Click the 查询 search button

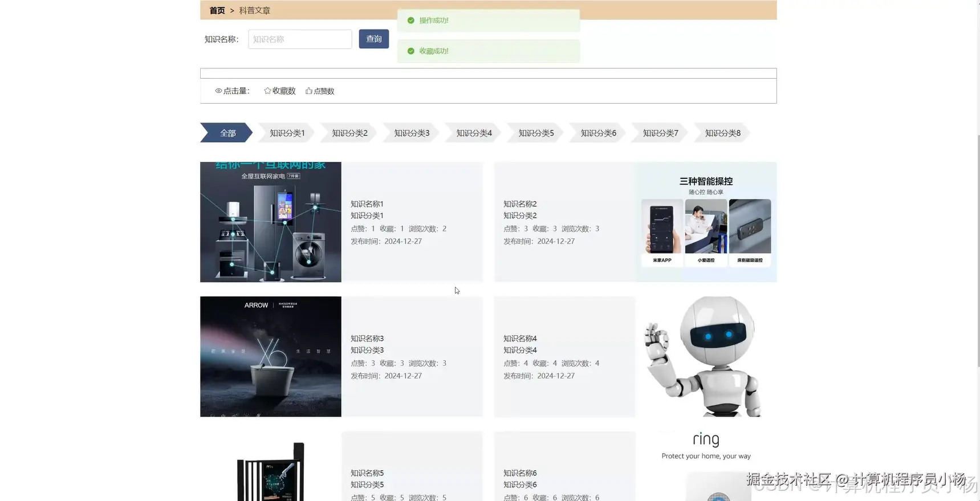tap(374, 39)
